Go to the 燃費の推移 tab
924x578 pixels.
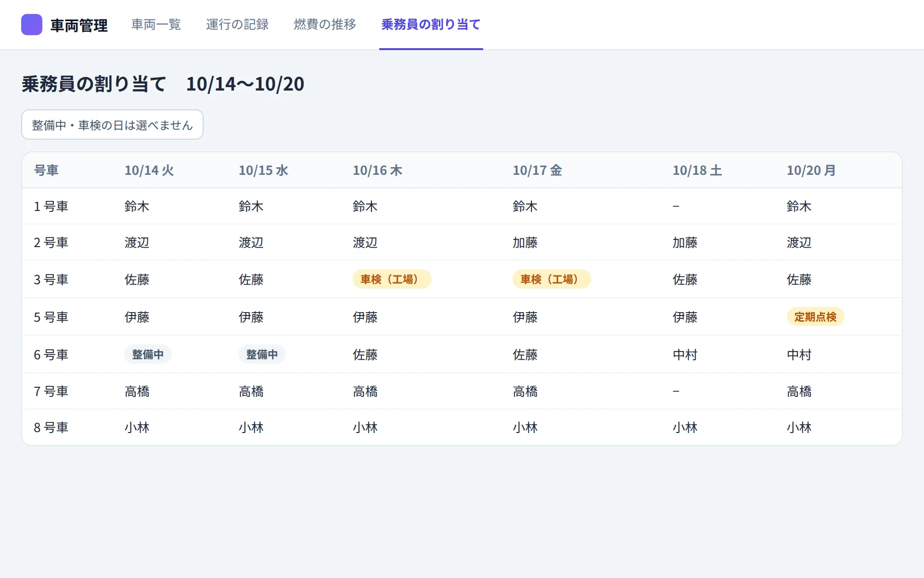click(325, 25)
